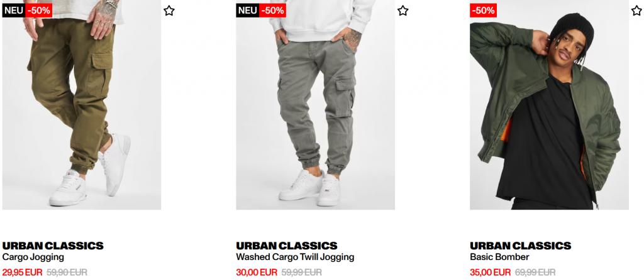Open the Cargo Jogging product link
This screenshot has height=280, width=644.
tap(33, 257)
